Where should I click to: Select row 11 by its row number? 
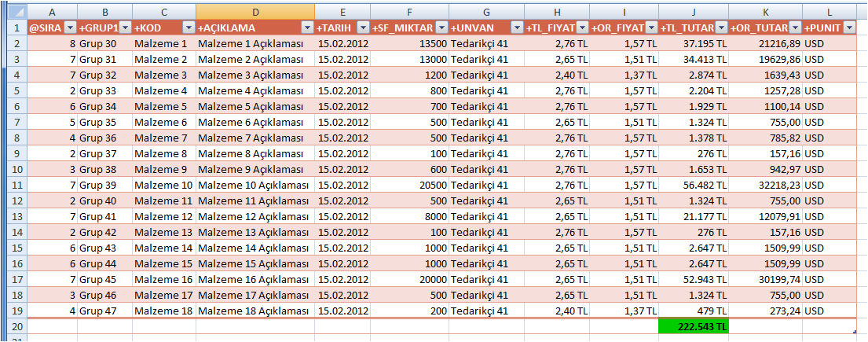(13, 184)
